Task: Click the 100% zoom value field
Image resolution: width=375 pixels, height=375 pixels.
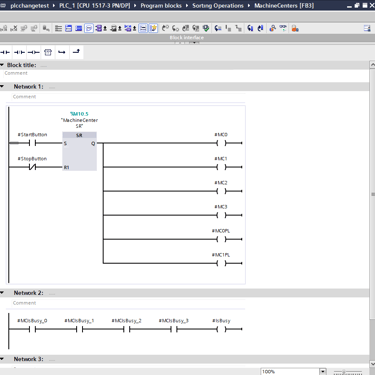Action: click(290, 371)
